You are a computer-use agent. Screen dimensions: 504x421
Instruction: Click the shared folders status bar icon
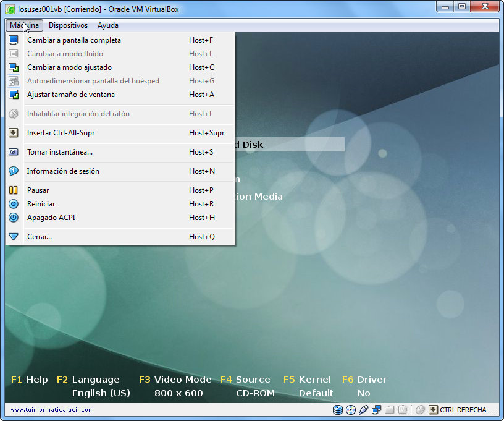click(390, 410)
